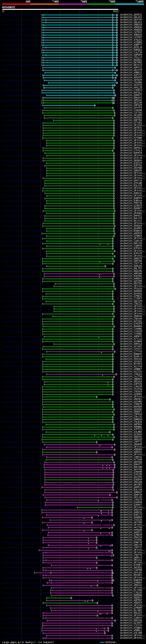This screenshot has height=644, width=146.
Task: Select hit label UniRef100_O94319
Action: 131,359
